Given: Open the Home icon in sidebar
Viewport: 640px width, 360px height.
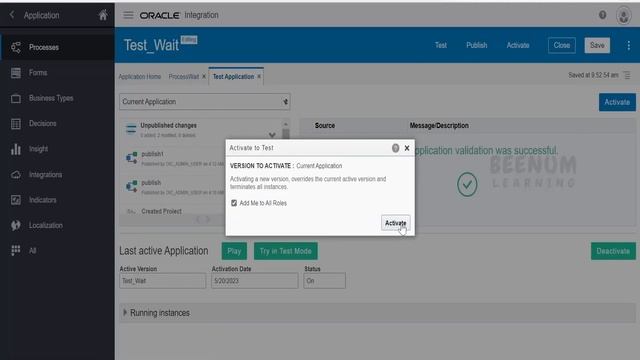Looking at the screenshot, I should 103,15.
